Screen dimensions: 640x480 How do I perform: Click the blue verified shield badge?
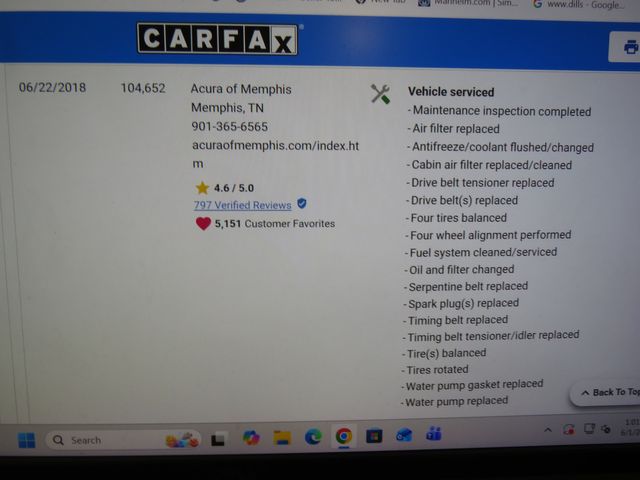click(x=302, y=203)
